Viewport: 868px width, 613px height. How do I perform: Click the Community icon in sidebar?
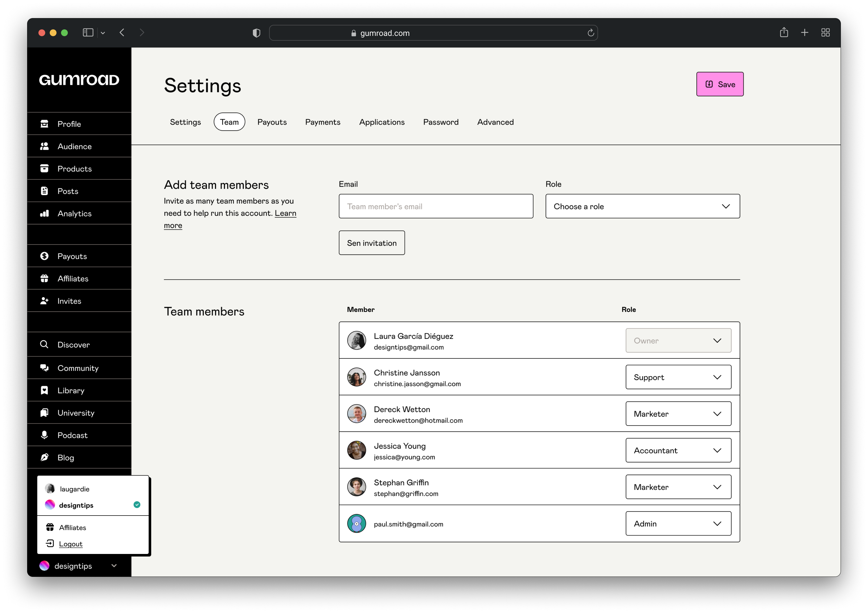click(44, 368)
